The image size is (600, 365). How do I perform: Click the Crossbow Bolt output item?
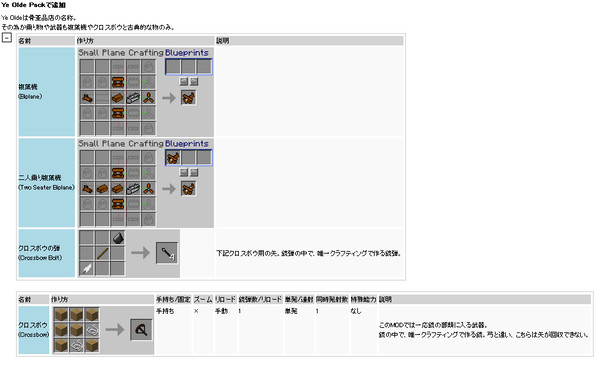pyautogui.click(x=167, y=253)
